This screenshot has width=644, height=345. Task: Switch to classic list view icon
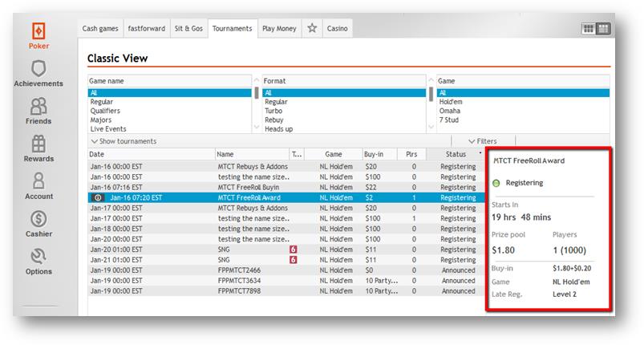(603, 28)
